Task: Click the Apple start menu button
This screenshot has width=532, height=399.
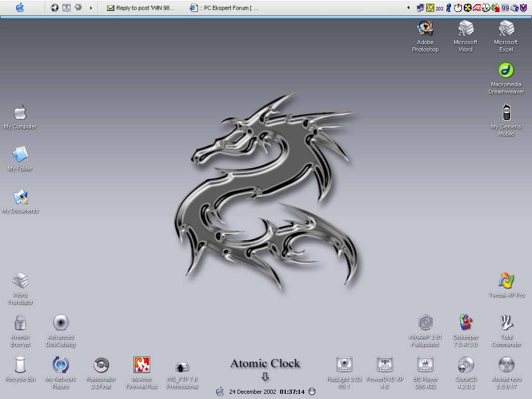Action: 20,8
